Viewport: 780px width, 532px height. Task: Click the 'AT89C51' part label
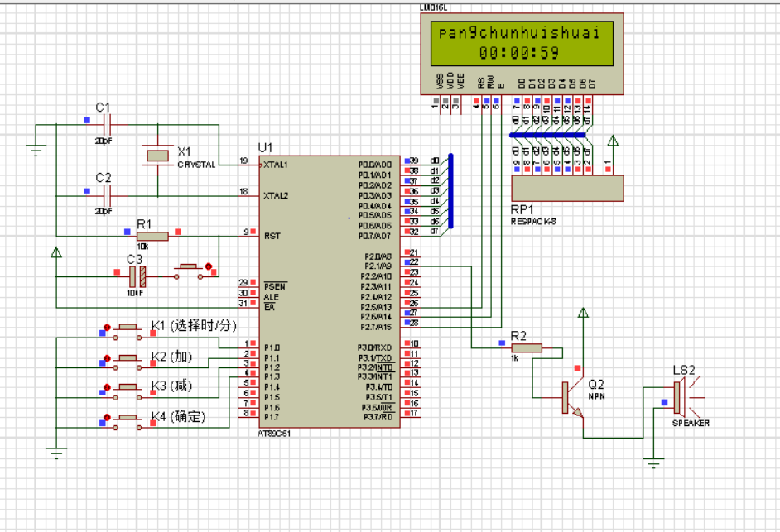tap(274, 434)
